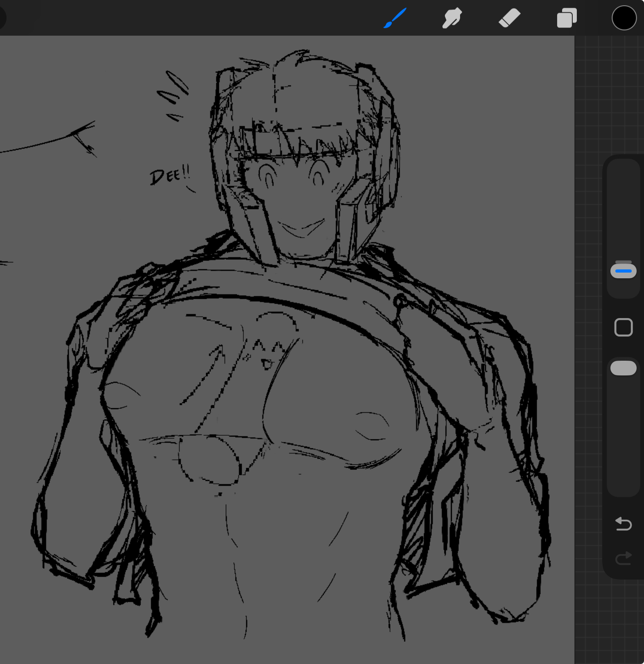Select the Smudge tool
Image resolution: width=644 pixels, height=664 pixels.
(452, 18)
